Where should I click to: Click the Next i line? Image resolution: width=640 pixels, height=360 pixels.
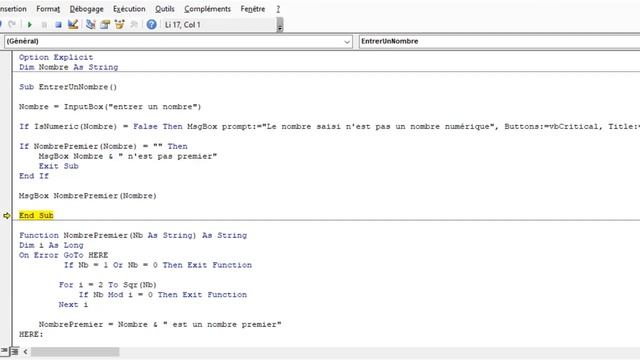tap(73, 304)
